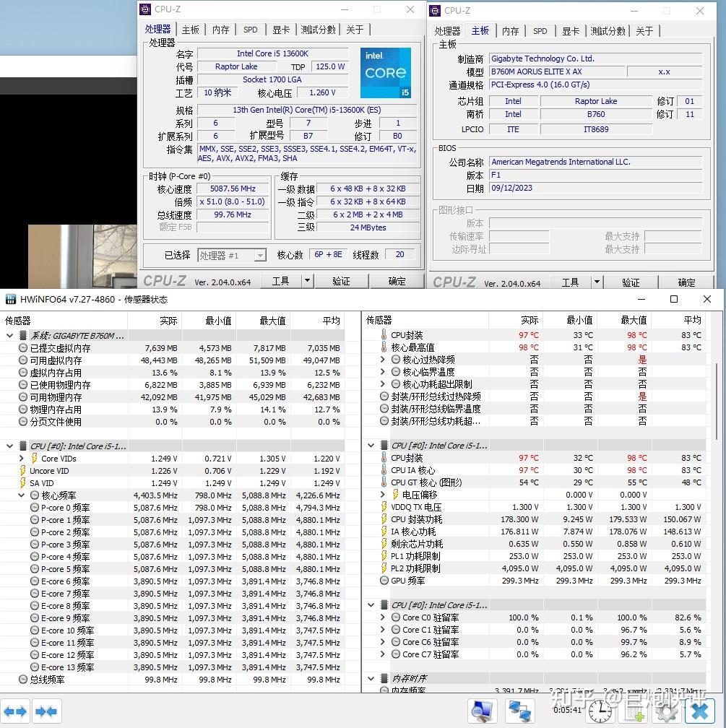726x728 pixels.
Task: Expand the Core VIDs row
Action: coord(22,458)
